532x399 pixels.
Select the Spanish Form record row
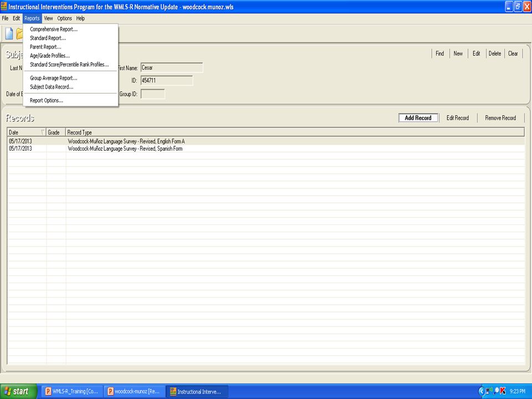point(266,149)
